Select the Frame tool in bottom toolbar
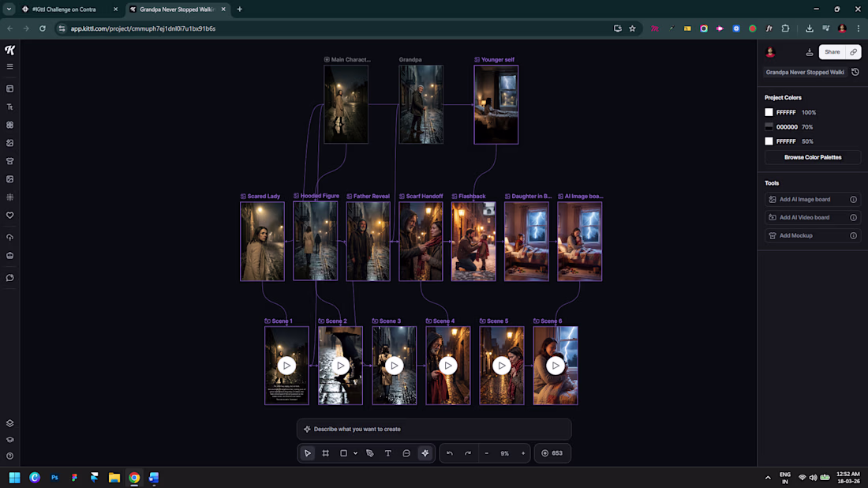The height and width of the screenshot is (488, 868). click(x=325, y=453)
